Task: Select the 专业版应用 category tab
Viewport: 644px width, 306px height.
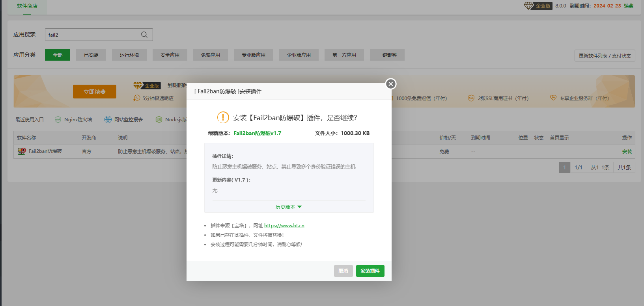Action: (x=254, y=55)
